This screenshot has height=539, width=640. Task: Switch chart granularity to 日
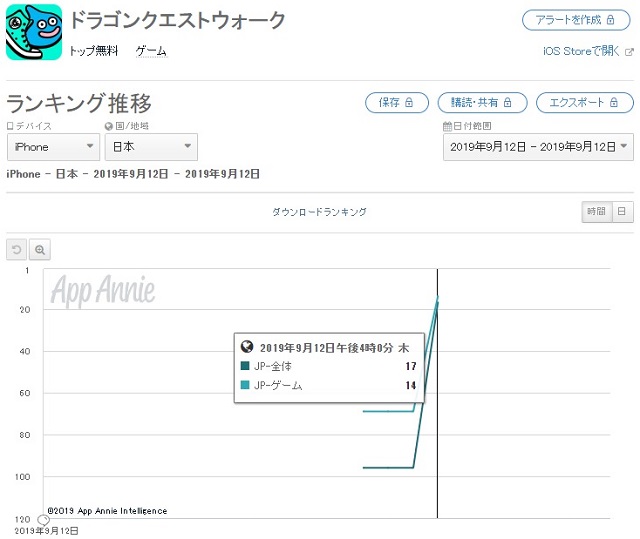coord(622,211)
